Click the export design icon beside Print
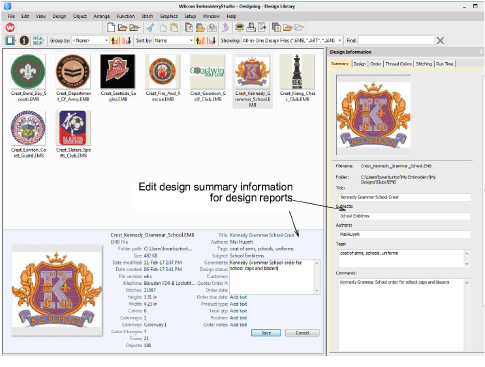 tap(262, 27)
